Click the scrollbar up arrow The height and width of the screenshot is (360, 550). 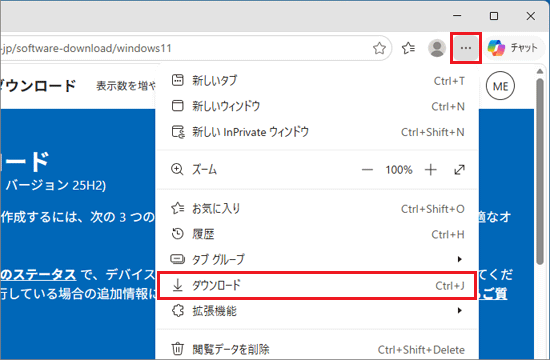tap(540, 72)
